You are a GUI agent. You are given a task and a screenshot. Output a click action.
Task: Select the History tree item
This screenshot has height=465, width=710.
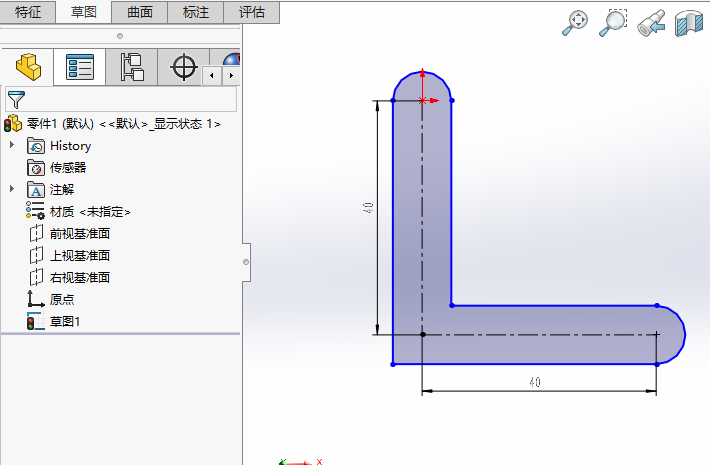70,146
